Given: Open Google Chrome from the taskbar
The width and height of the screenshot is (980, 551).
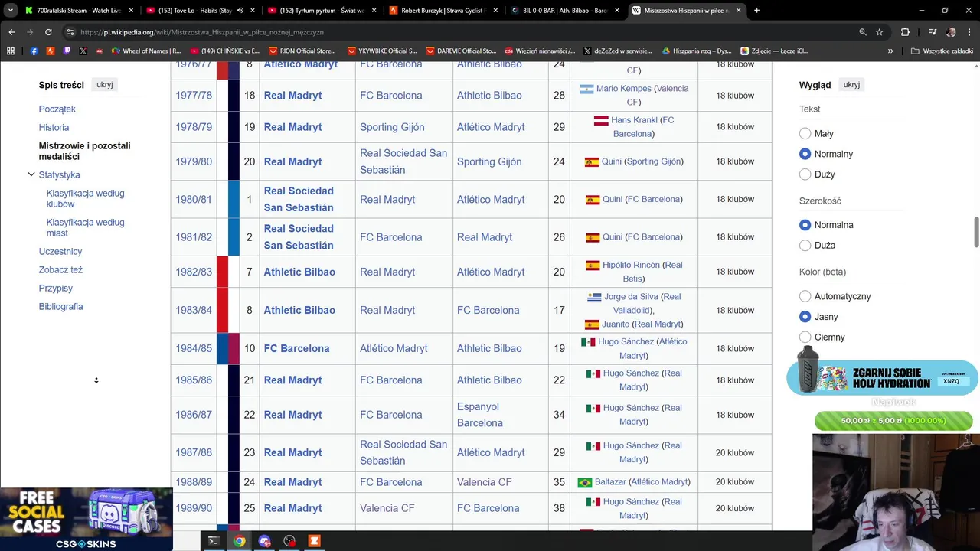Looking at the screenshot, I should [x=240, y=541].
